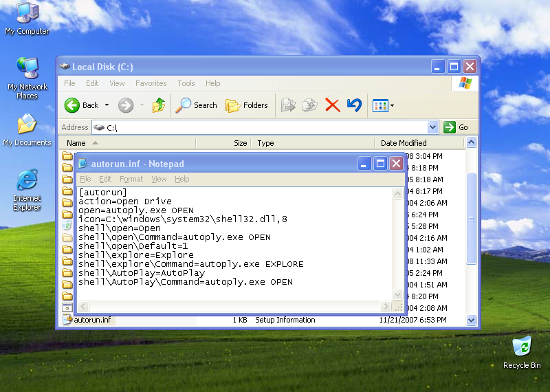Open My Network Places desktop icon

(x=27, y=78)
